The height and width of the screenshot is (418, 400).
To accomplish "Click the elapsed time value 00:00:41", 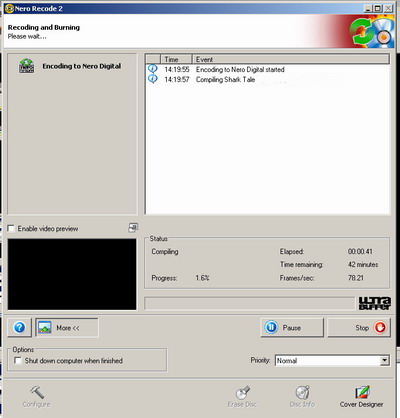I will tap(360, 252).
